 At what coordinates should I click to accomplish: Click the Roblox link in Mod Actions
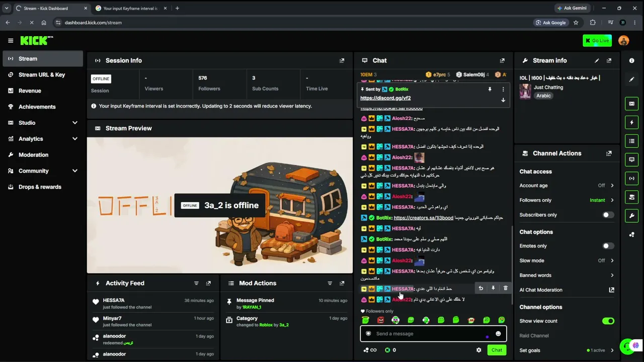point(266,325)
